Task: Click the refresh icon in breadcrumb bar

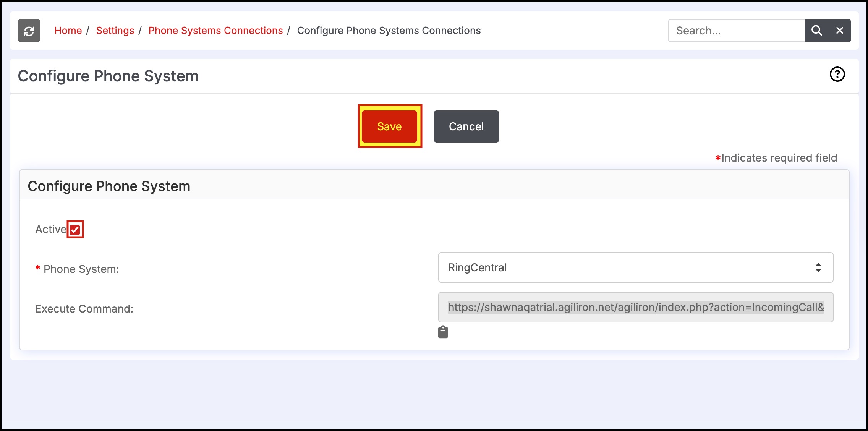Action: point(29,31)
